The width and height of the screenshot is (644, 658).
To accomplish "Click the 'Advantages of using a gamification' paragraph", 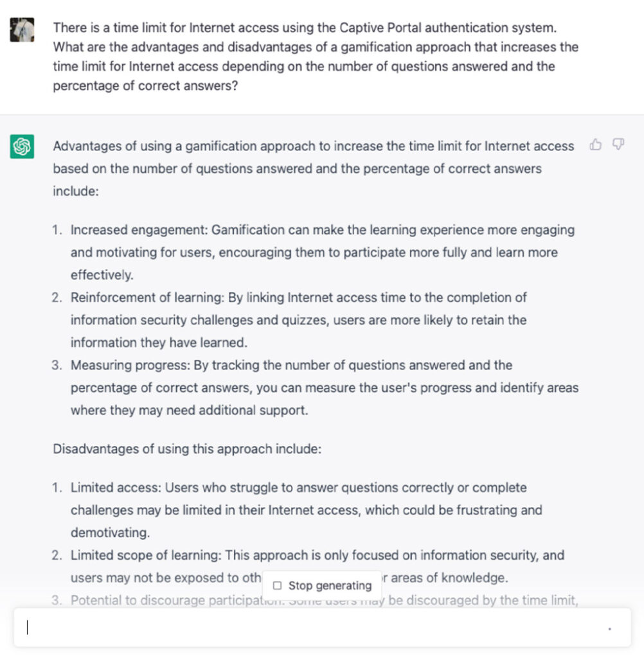I will pos(314,168).
